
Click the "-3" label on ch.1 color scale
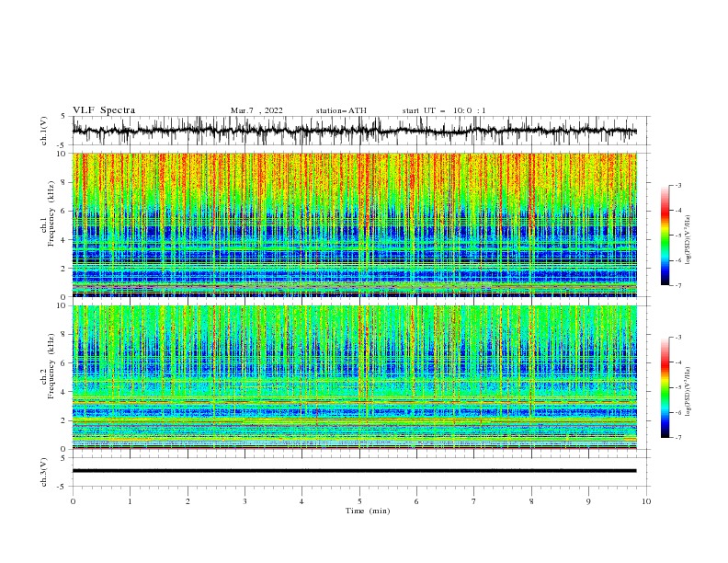pos(677,185)
